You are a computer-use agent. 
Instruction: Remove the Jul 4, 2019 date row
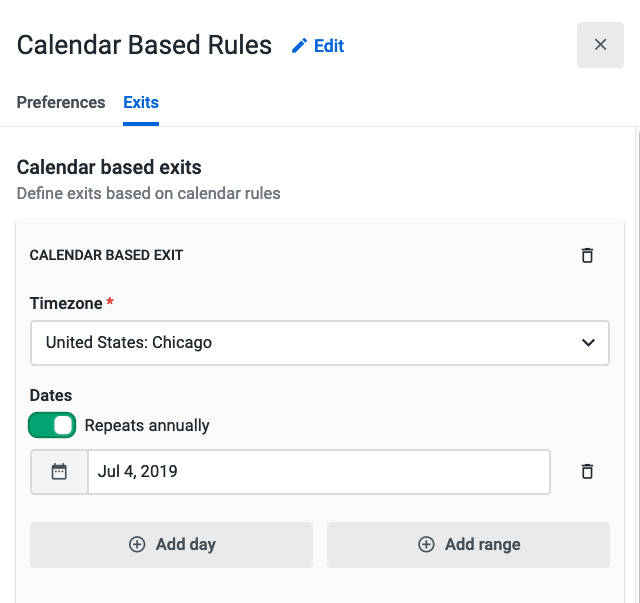[x=587, y=472]
